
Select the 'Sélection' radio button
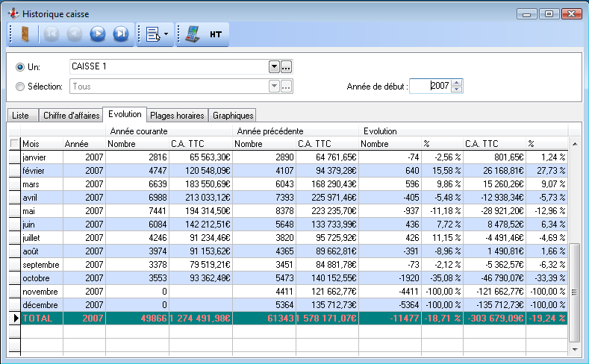point(20,87)
